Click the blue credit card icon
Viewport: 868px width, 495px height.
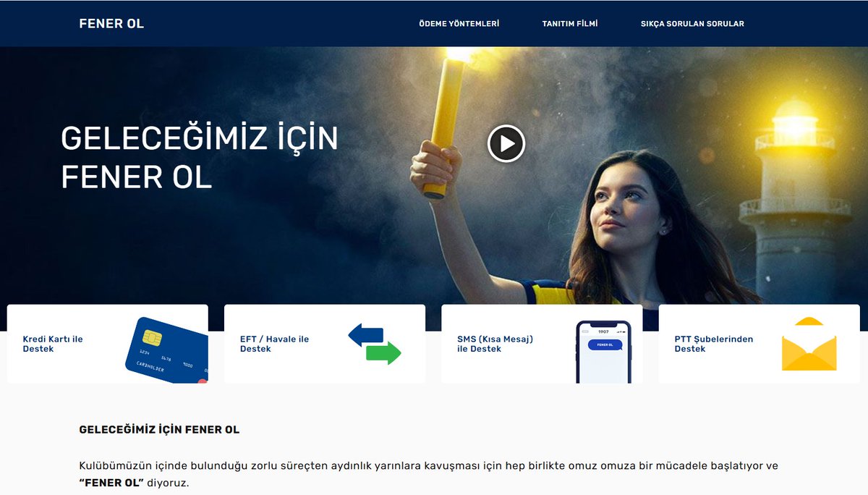pyautogui.click(x=167, y=350)
